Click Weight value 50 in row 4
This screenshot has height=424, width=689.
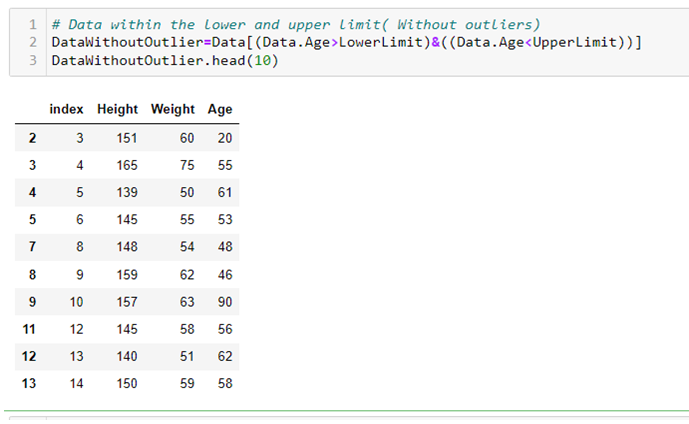187,192
